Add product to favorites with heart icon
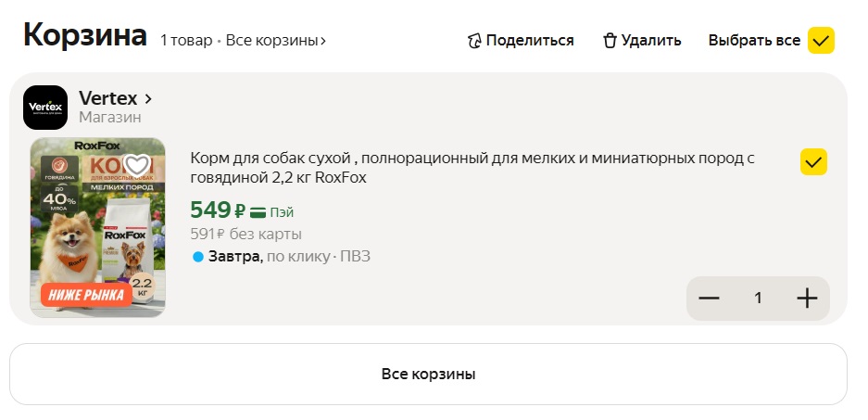 point(137,165)
